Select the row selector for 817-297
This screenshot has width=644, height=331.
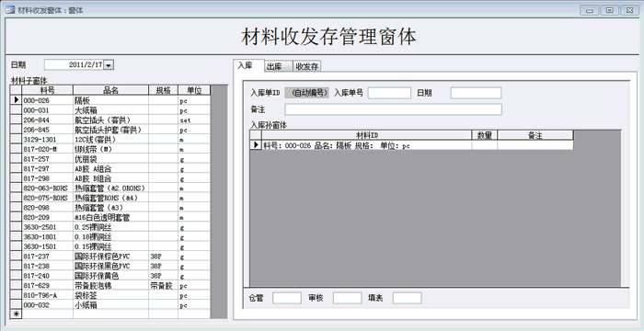coord(16,169)
